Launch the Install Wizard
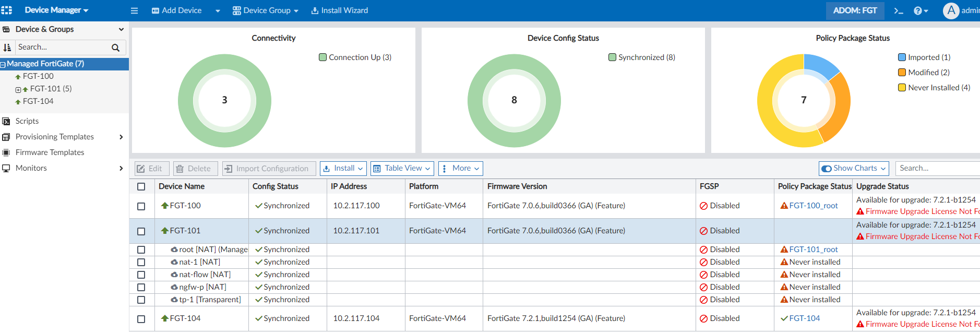The width and height of the screenshot is (980, 333). (x=339, y=10)
